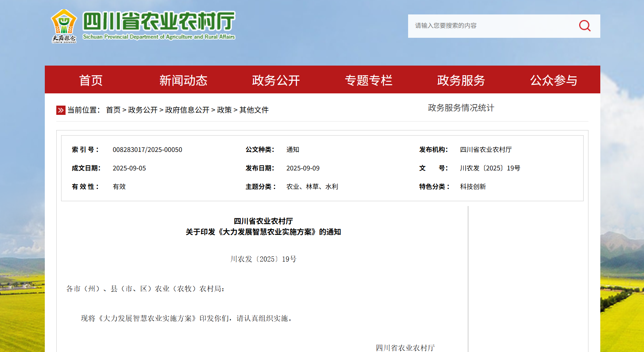Screen dimensions: 644x352
Task: Click the Sichuan agriculture department logo emblem
Action: [64, 26]
